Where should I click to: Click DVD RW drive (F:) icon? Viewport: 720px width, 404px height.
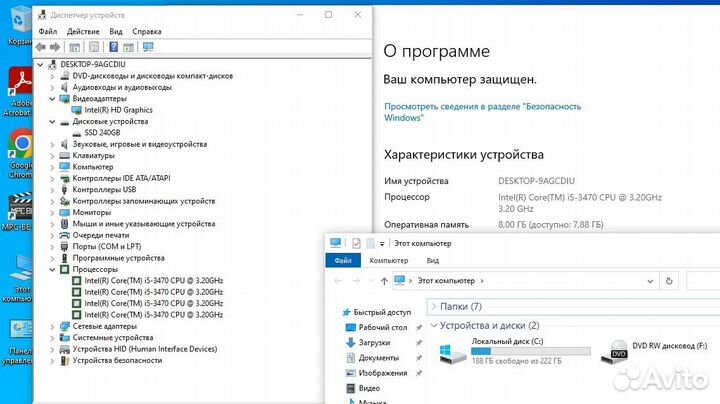tap(614, 352)
